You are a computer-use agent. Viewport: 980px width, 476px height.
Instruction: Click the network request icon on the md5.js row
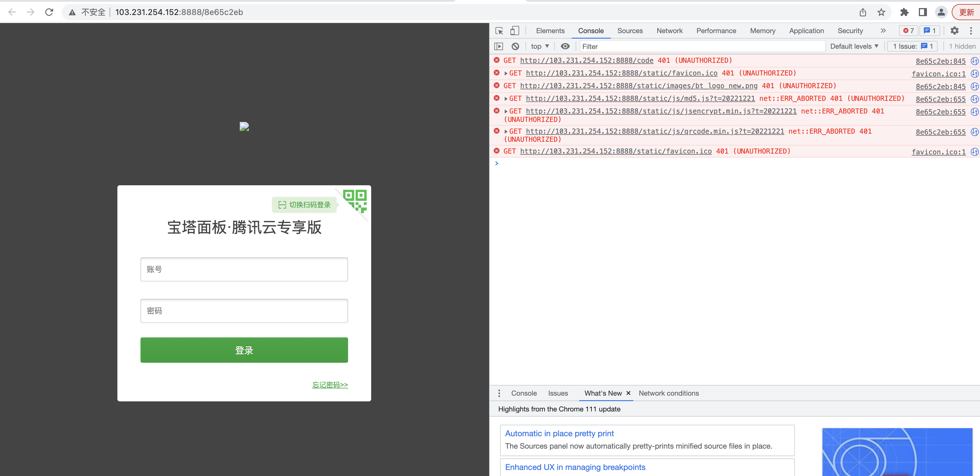point(974,99)
